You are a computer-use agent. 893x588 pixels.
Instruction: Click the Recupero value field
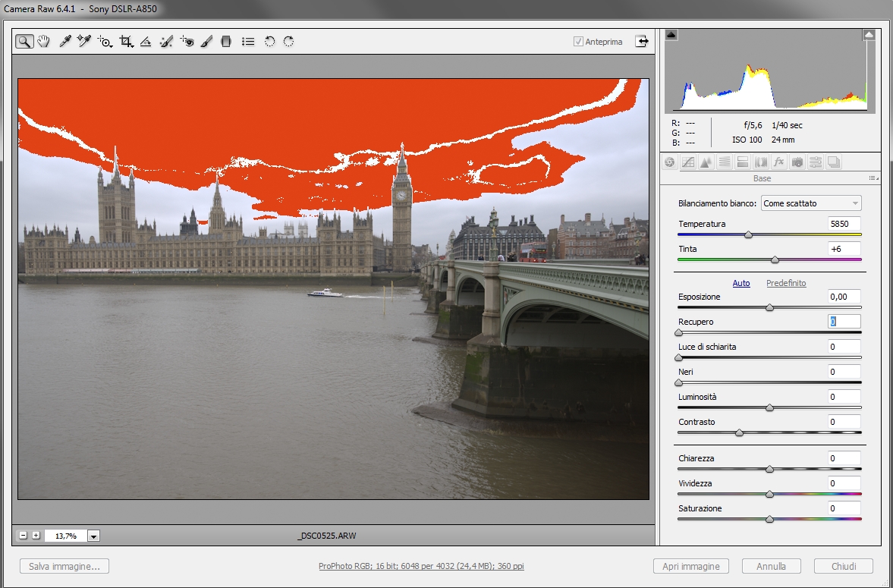(844, 322)
